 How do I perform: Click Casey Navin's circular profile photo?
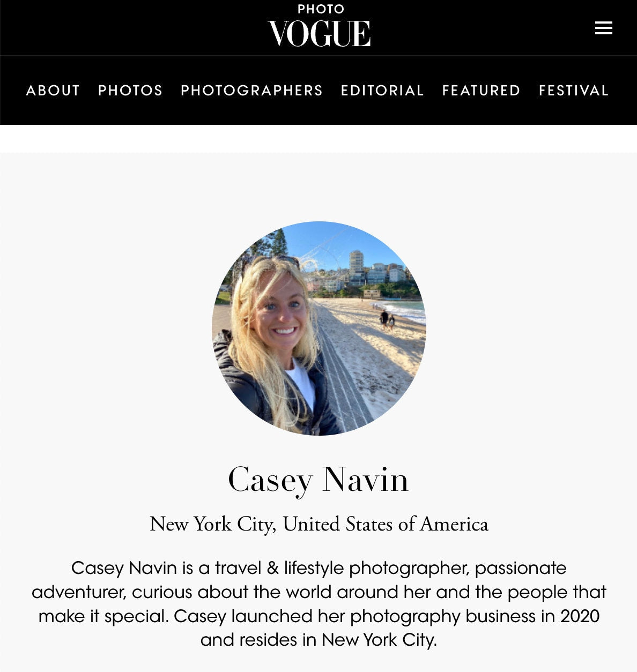pos(318,328)
